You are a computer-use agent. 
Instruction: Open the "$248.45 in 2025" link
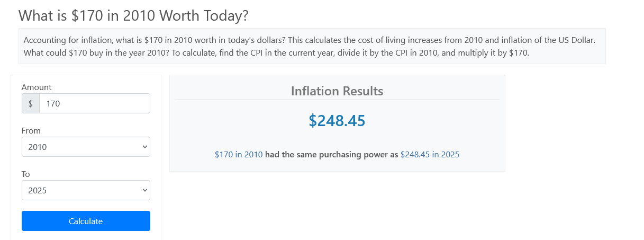coord(430,155)
